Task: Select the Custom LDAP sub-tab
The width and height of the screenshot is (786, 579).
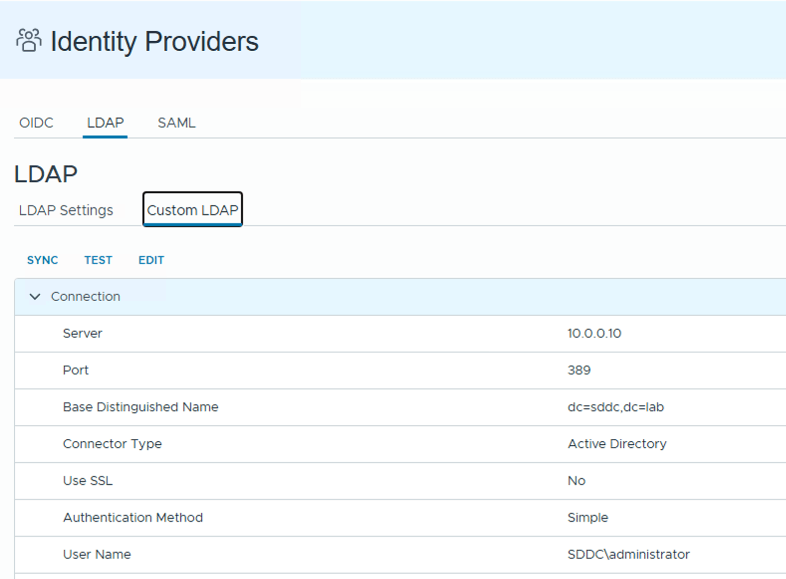Action: click(x=193, y=210)
